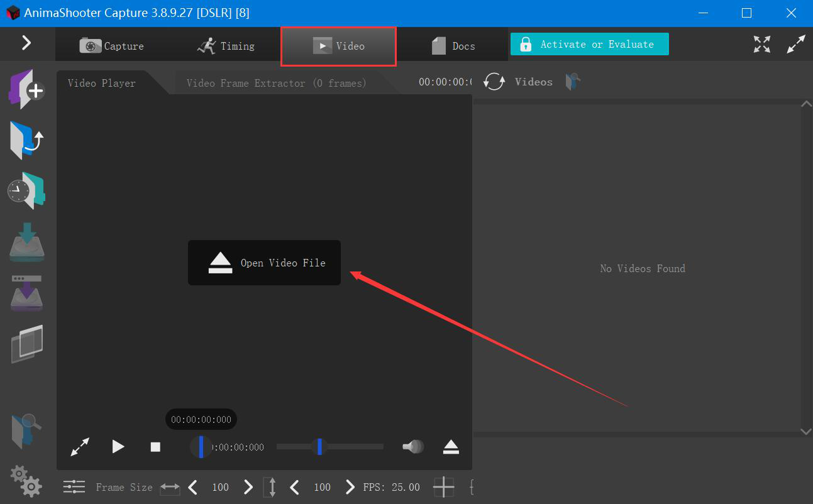The image size is (813, 504).
Task: Click the frame width horizontal arrow icon
Action: [x=170, y=487]
